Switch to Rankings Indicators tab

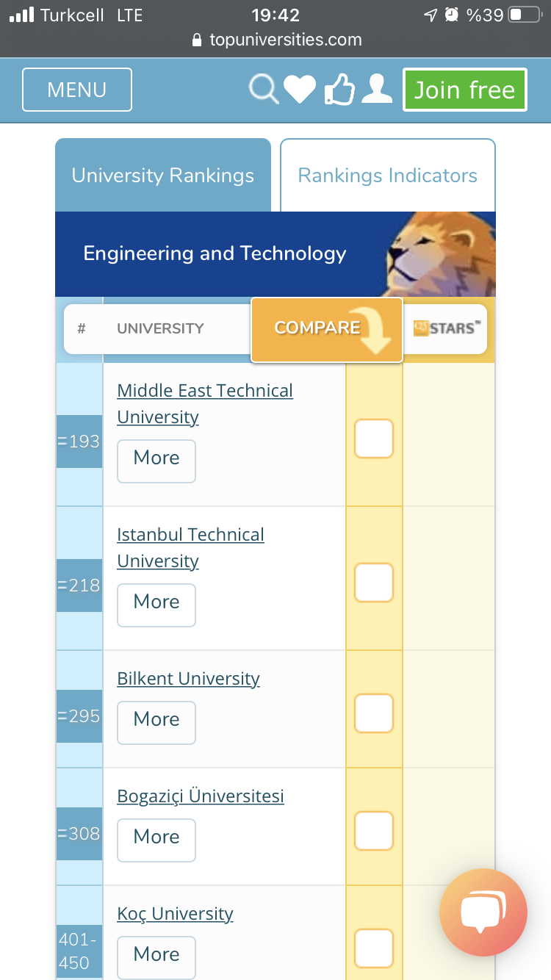pos(387,176)
